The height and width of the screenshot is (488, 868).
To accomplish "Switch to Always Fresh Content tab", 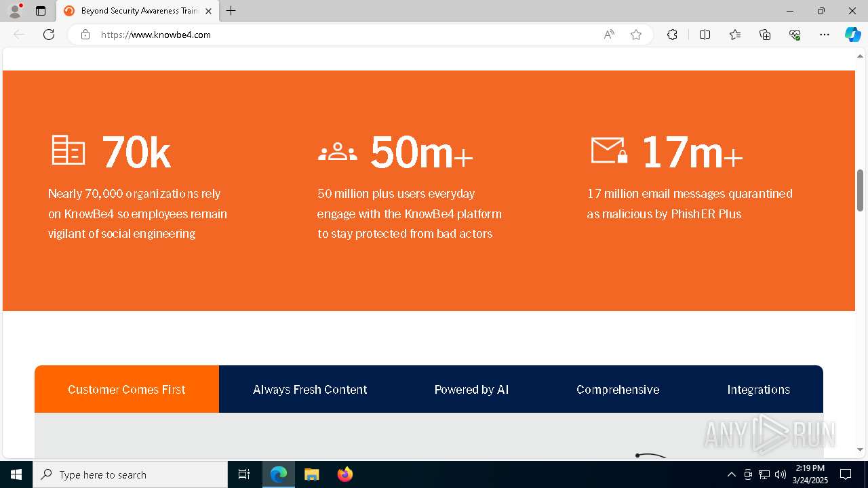I will 310,389.
